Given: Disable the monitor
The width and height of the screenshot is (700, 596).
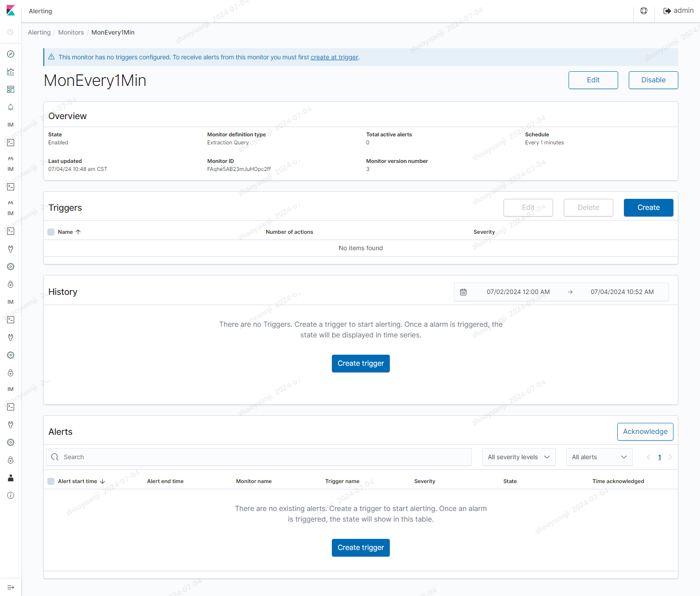Looking at the screenshot, I should pos(654,80).
